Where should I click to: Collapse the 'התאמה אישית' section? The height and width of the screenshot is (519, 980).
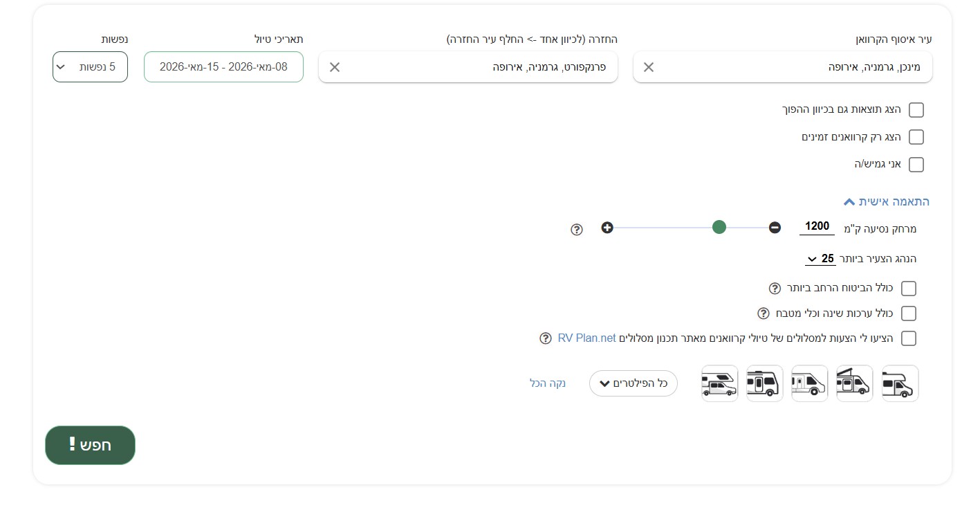887,201
